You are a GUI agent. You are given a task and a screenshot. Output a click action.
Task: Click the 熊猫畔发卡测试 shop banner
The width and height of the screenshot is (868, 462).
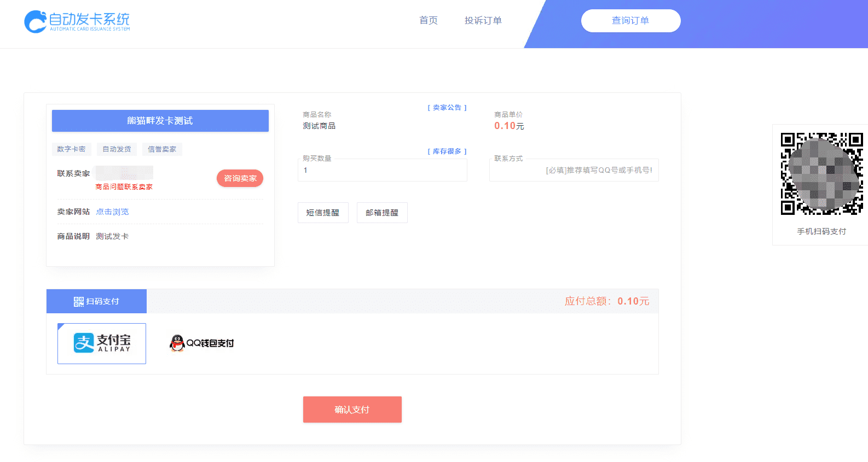(x=160, y=121)
